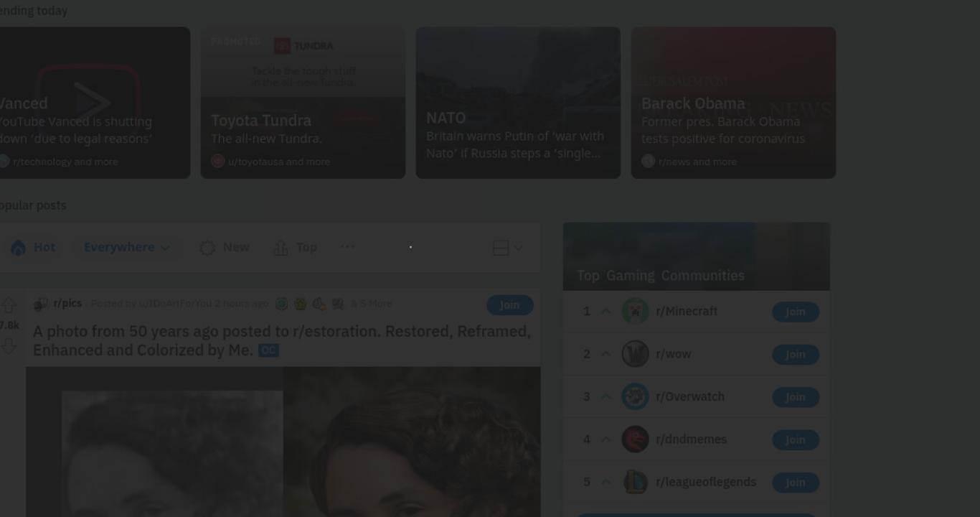Open the NATO trending card

coord(518,103)
